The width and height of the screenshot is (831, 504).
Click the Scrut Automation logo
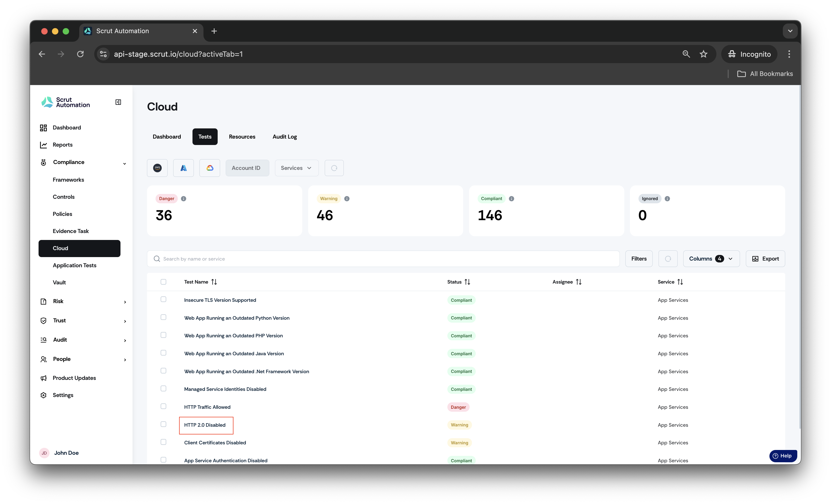[66, 102]
